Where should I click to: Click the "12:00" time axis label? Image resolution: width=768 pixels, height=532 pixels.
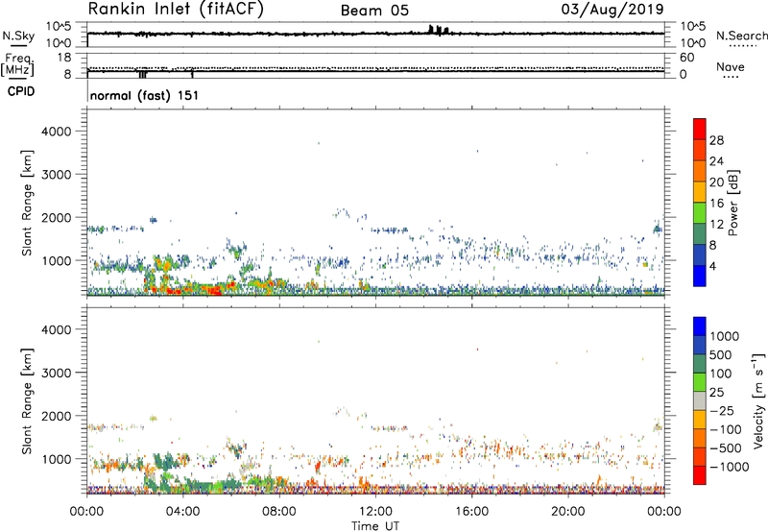click(x=375, y=512)
